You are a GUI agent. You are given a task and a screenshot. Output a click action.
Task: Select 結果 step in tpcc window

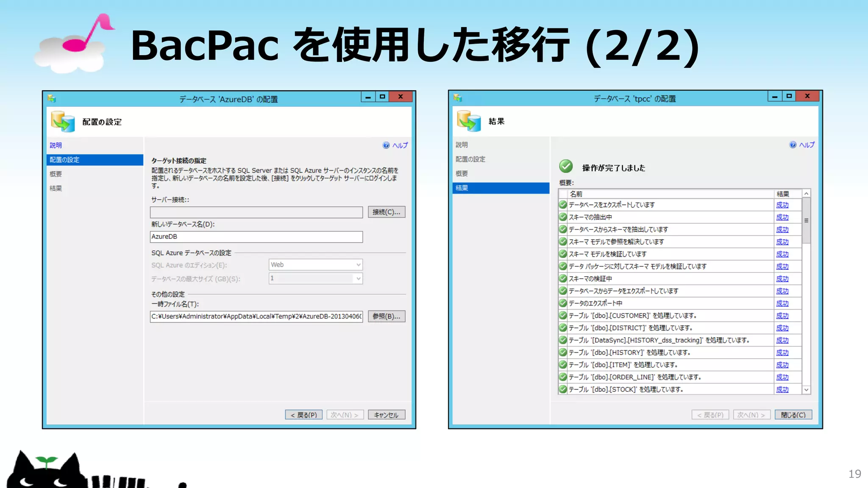tap(501, 188)
